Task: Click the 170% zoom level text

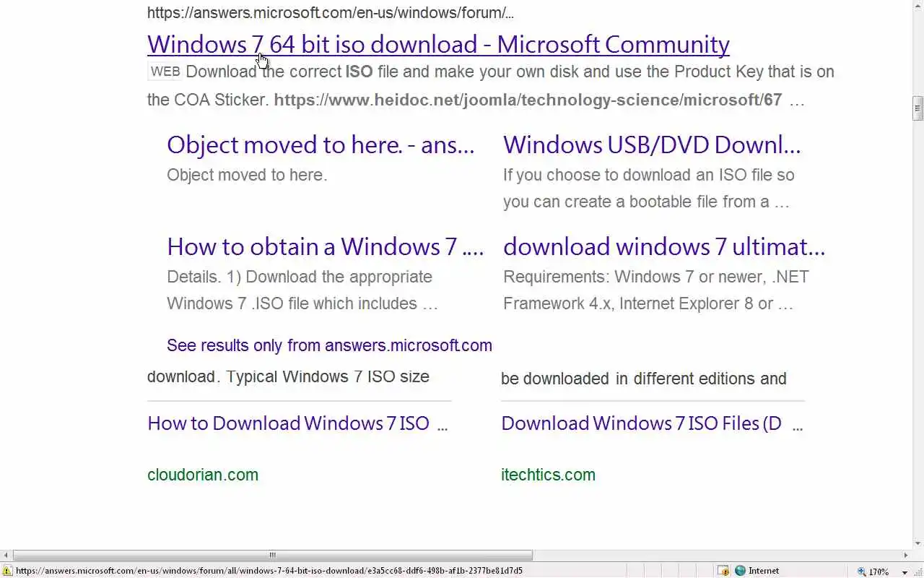Action: [x=879, y=571]
